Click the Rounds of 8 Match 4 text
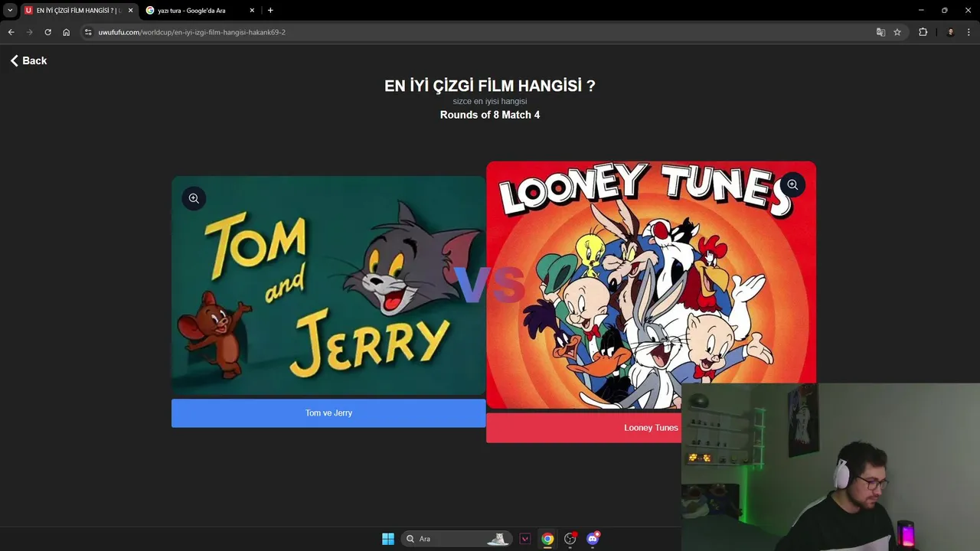The width and height of the screenshot is (980, 551). [490, 115]
